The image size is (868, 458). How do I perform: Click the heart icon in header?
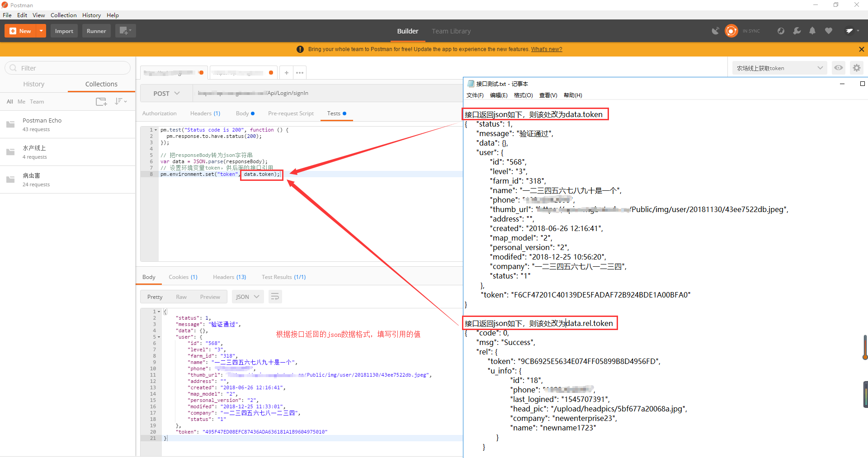[829, 31]
